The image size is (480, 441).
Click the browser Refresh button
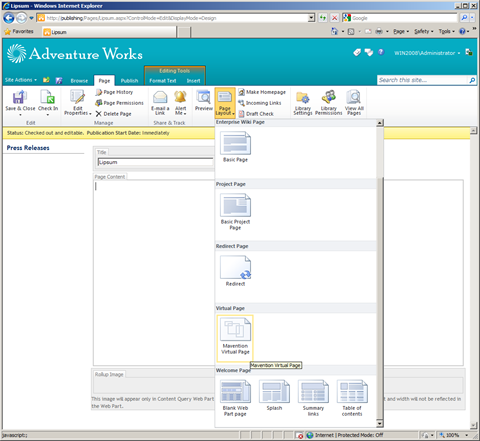[x=323, y=18]
